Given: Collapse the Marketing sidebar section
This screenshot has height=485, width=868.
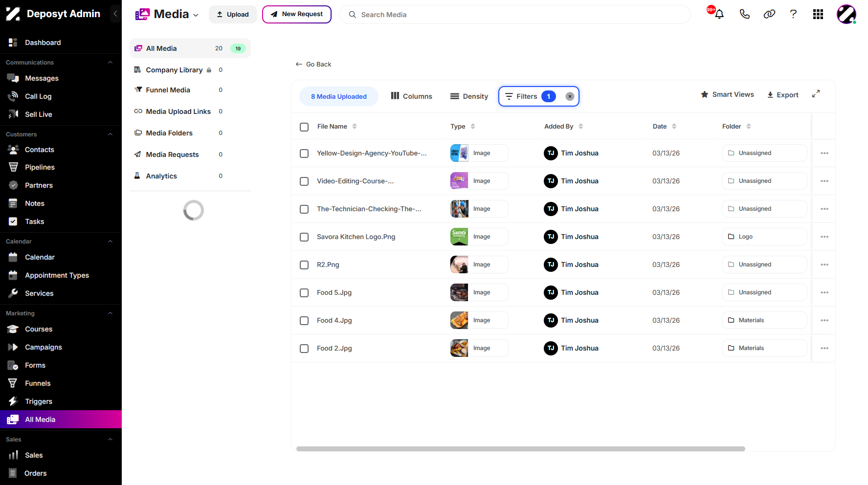Looking at the screenshot, I should tap(110, 313).
